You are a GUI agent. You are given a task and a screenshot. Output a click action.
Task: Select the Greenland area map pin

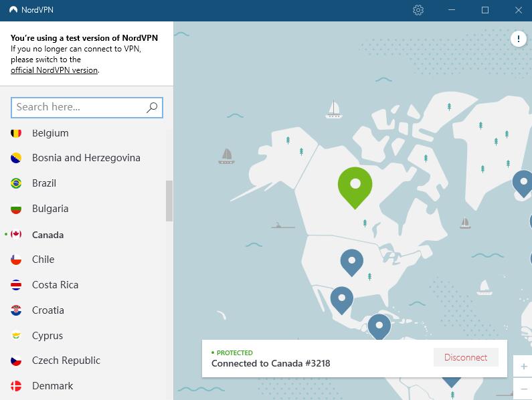[523, 183]
